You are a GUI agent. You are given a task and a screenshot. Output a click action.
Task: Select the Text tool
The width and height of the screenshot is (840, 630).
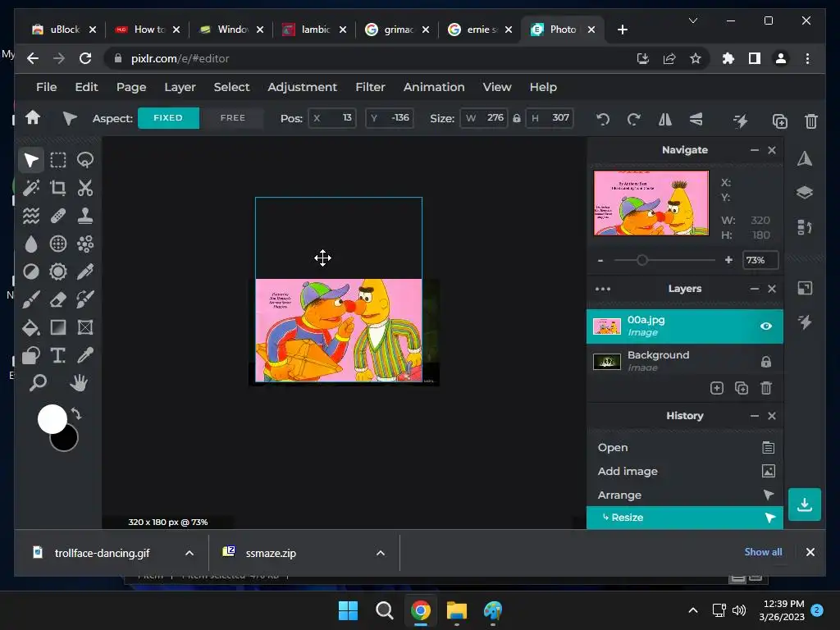[x=58, y=355]
